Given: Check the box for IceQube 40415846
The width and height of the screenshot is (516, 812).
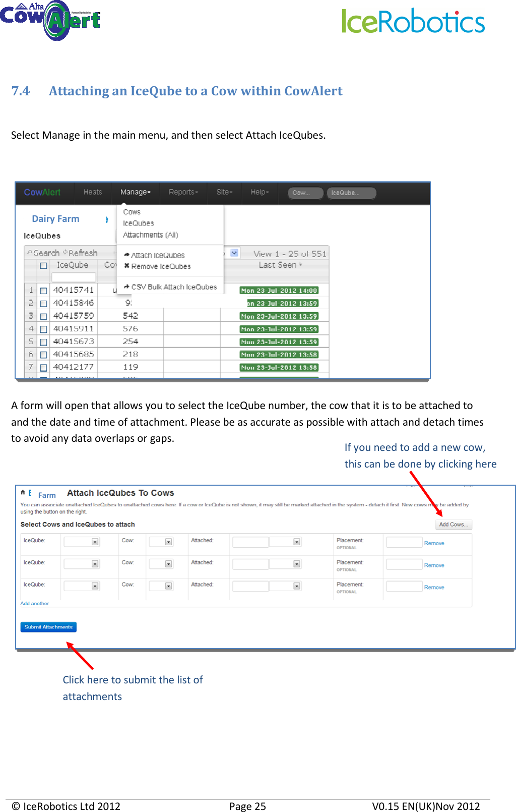Looking at the screenshot, I should [x=43, y=303].
